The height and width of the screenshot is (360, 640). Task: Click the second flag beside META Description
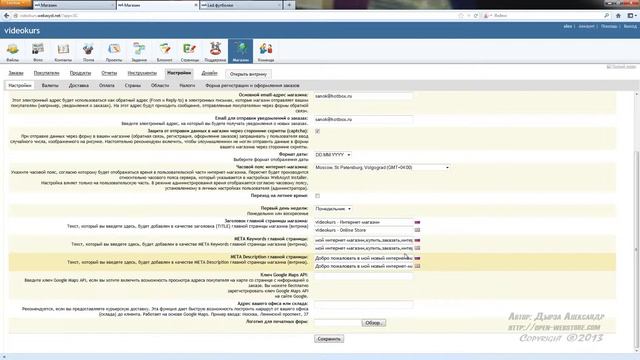(417, 266)
